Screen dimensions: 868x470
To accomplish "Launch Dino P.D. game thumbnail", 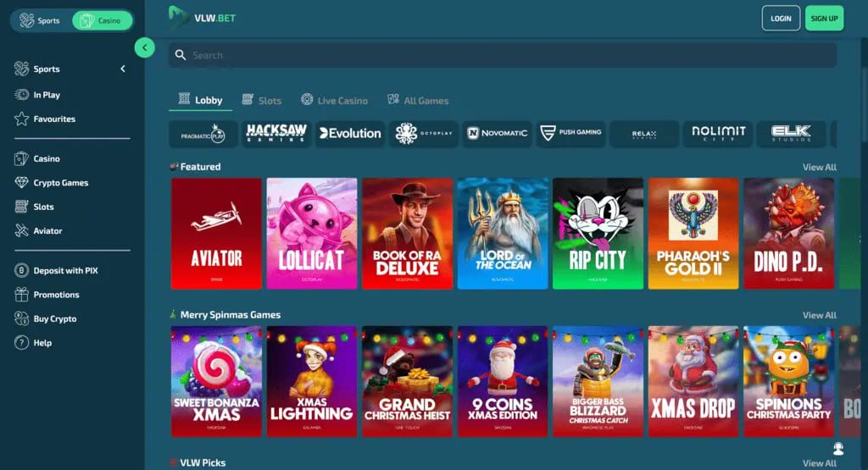I will pos(789,234).
